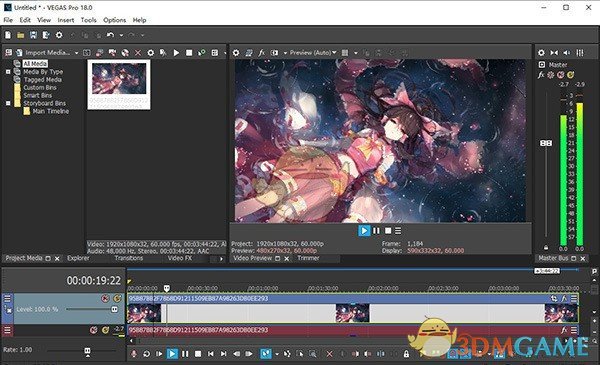This screenshot has width=600, height=365.
Task: Mute the video track
Action: coord(105,298)
